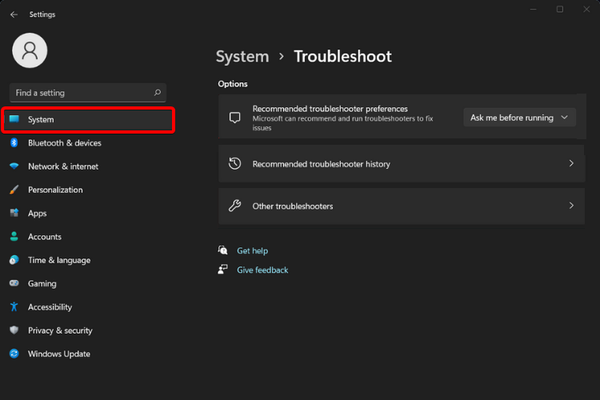The image size is (600, 400).
Task: Open the 'Ask me before running' dropdown
Action: point(520,117)
